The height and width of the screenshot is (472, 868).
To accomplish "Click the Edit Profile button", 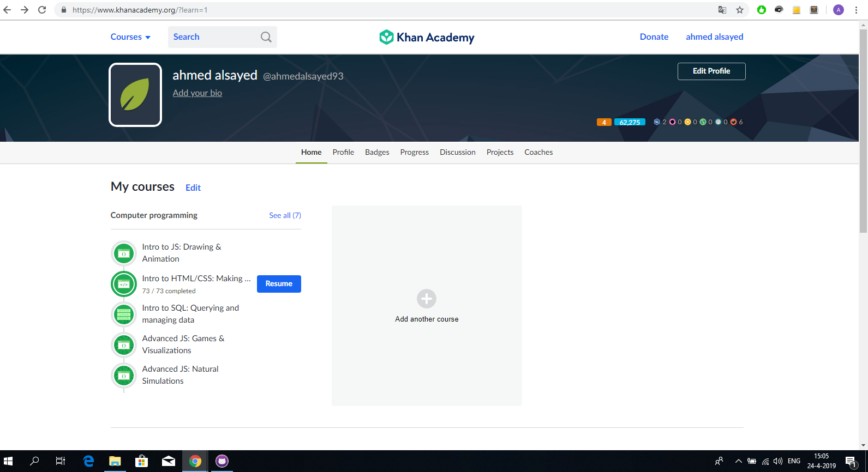I will 711,71.
